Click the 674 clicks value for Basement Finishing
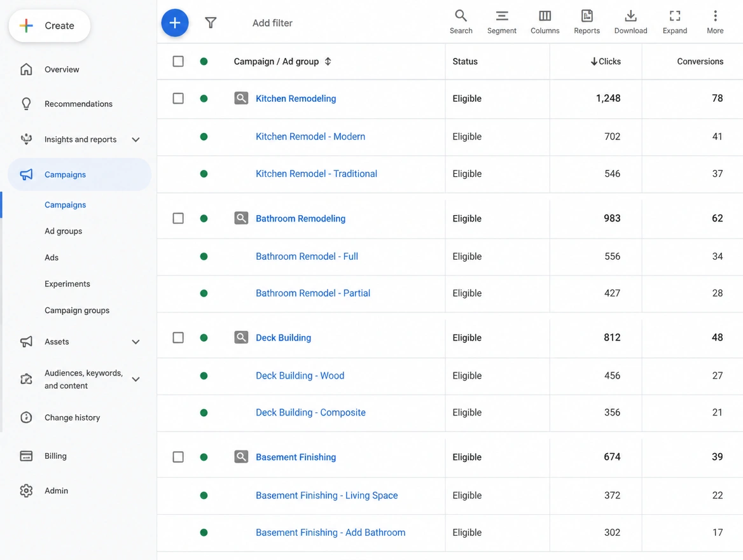The width and height of the screenshot is (743, 560). [612, 457]
